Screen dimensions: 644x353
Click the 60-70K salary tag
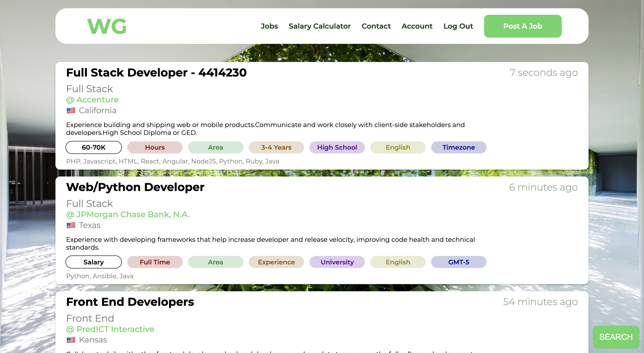pyautogui.click(x=93, y=147)
